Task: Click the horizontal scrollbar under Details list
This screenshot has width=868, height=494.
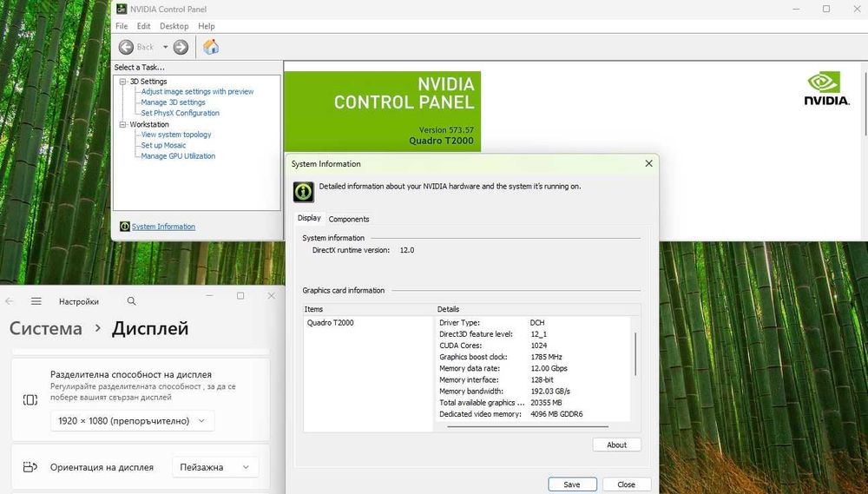Action: (528, 426)
